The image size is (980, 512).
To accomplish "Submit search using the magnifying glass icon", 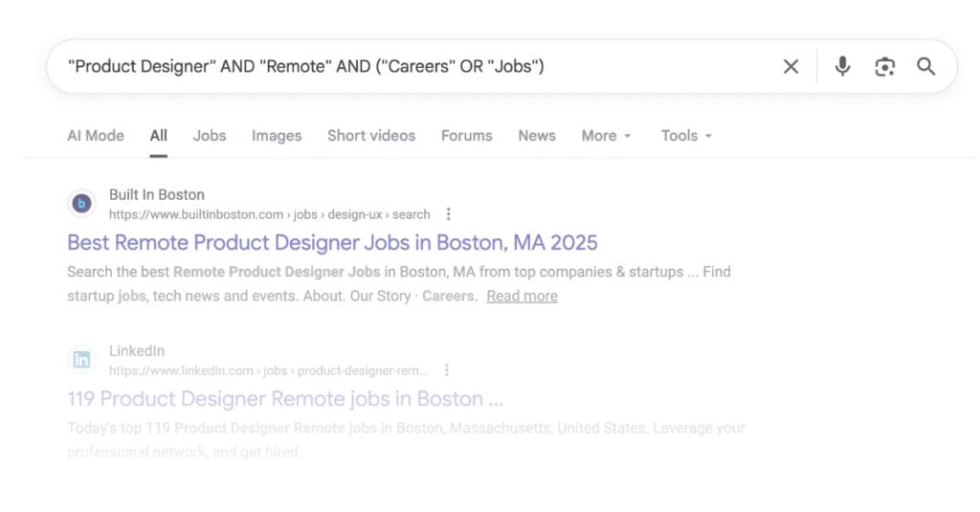I will click(925, 66).
